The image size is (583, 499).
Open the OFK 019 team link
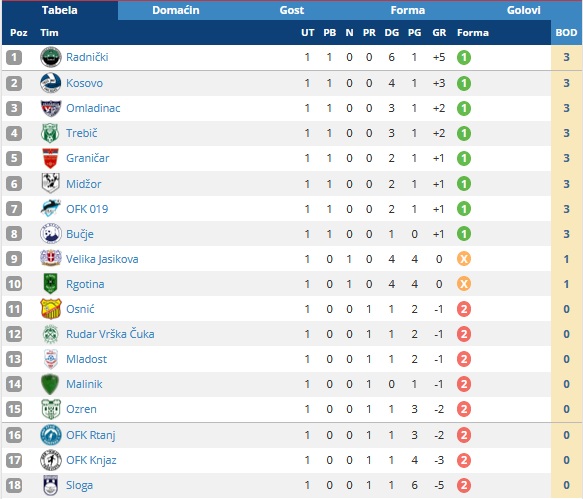click(87, 209)
